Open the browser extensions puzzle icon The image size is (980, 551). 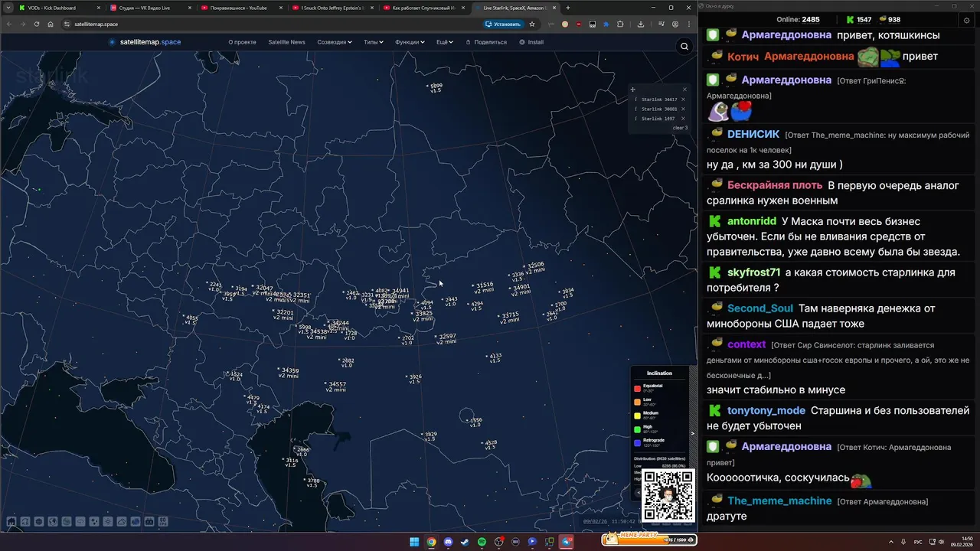620,24
